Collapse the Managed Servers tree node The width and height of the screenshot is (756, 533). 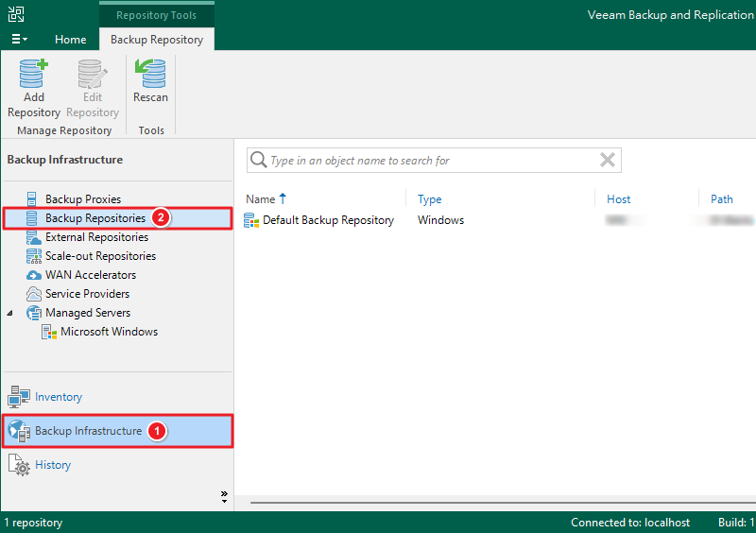point(9,313)
